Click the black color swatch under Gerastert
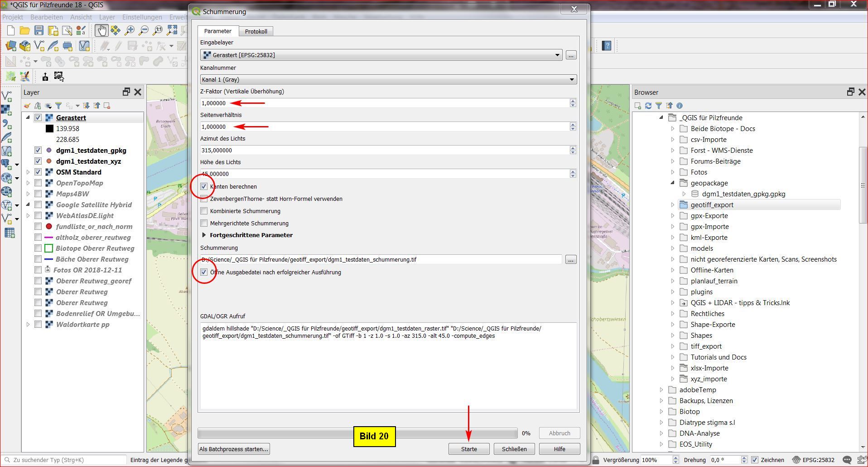 (x=49, y=129)
